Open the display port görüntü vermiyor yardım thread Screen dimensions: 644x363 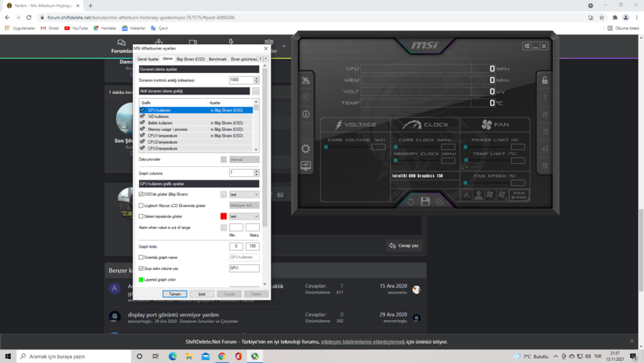173,314
